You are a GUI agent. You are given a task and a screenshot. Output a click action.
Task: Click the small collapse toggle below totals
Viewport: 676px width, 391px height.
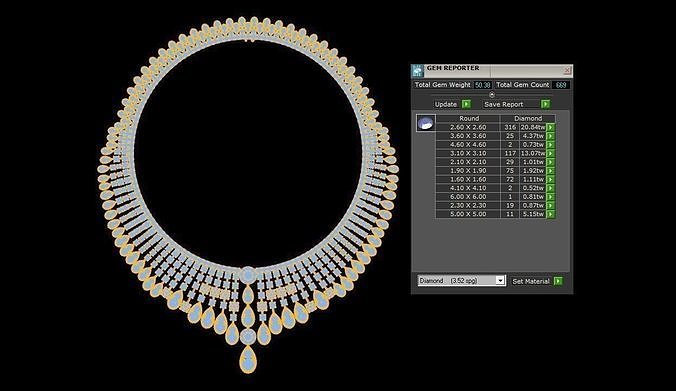click(492, 95)
